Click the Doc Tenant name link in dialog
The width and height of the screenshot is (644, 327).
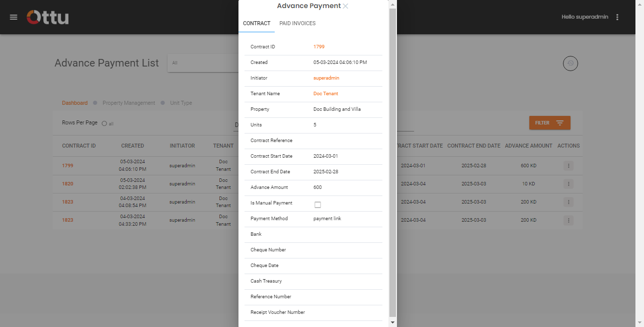coord(326,93)
